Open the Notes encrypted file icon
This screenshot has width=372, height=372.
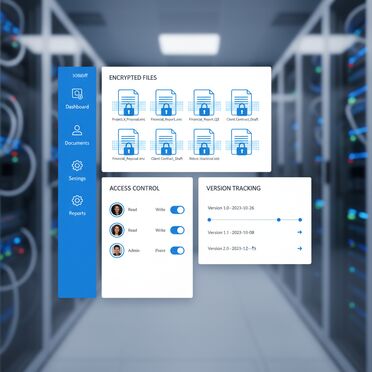(204, 142)
